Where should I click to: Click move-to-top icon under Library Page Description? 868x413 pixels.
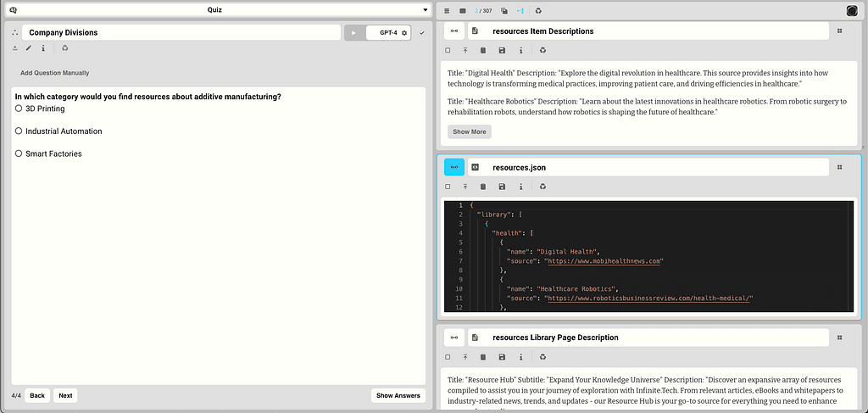[x=465, y=357]
